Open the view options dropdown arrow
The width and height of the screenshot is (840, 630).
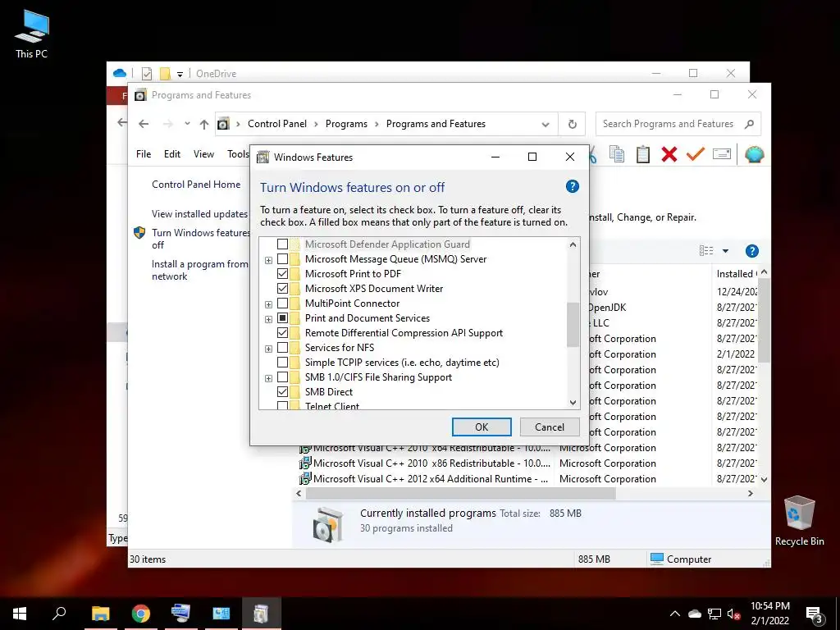click(x=725, y=251)
